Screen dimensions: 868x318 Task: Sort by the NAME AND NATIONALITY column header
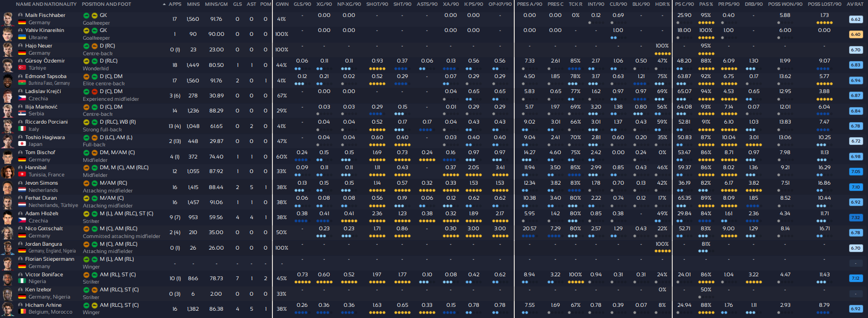click(x=46, y=4)
